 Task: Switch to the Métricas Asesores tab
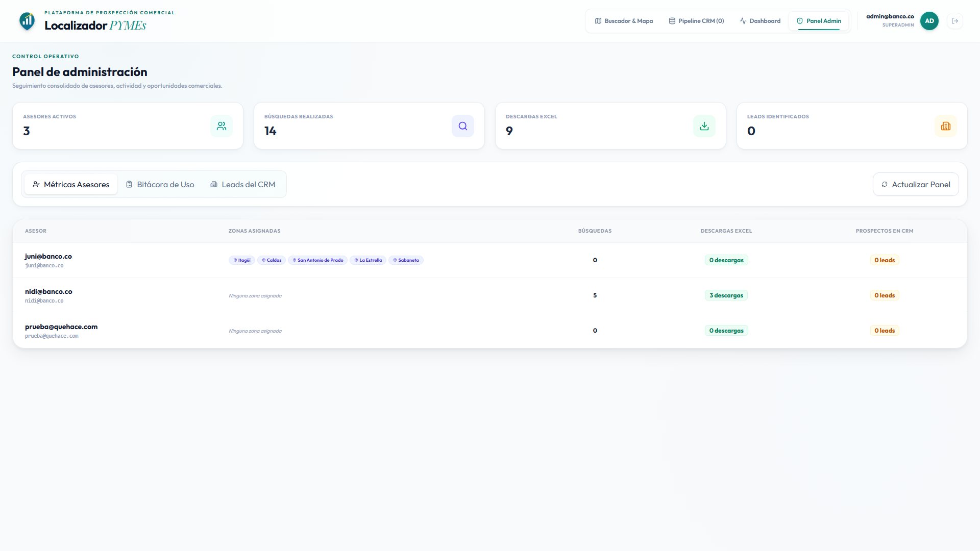pos(71,184)
